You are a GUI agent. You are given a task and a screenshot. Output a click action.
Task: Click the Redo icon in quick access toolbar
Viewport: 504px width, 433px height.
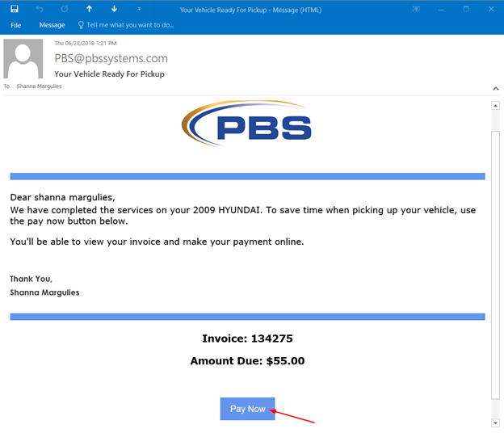point(65,9)
